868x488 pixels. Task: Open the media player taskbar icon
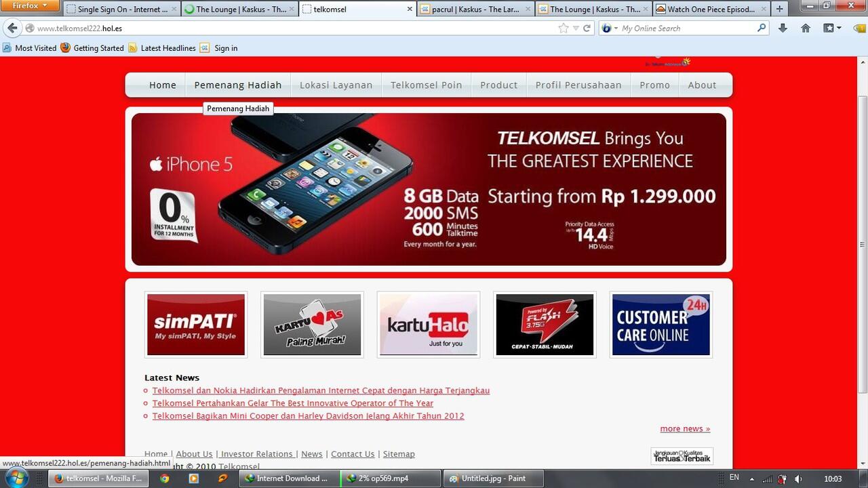[194, 479]
